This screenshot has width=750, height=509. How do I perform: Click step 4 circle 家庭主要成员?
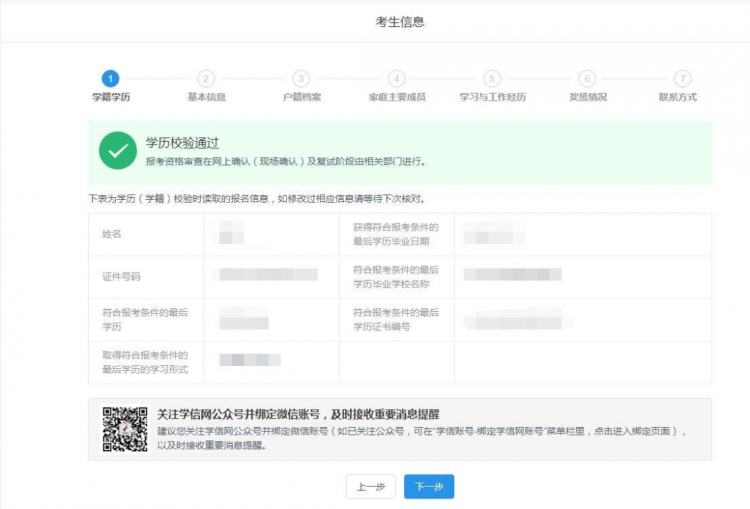(x=397, y=78)
